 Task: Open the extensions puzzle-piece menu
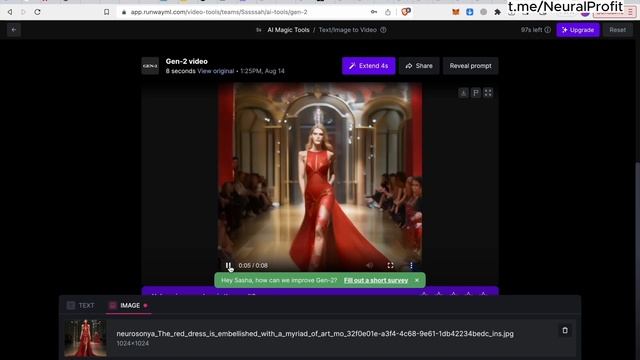tap(497, 12)
